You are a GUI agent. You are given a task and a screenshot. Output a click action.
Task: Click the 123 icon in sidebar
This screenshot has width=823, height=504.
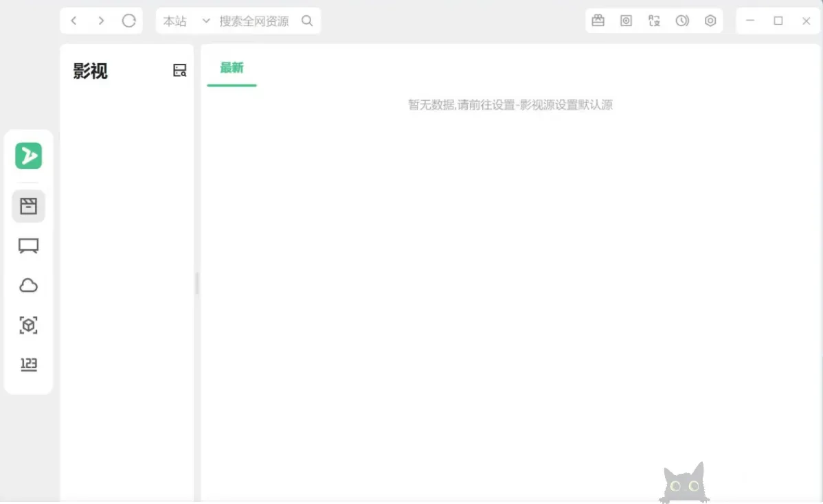(x=28, y=365)
